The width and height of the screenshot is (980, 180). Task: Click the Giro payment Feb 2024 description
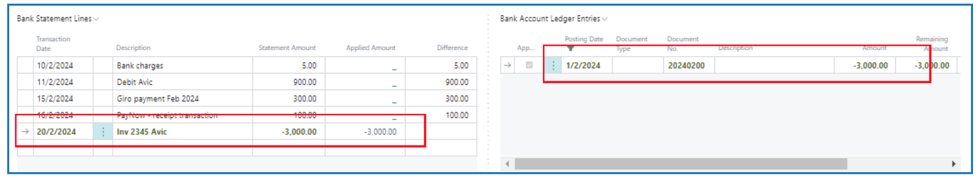click(x=157, y=99)
